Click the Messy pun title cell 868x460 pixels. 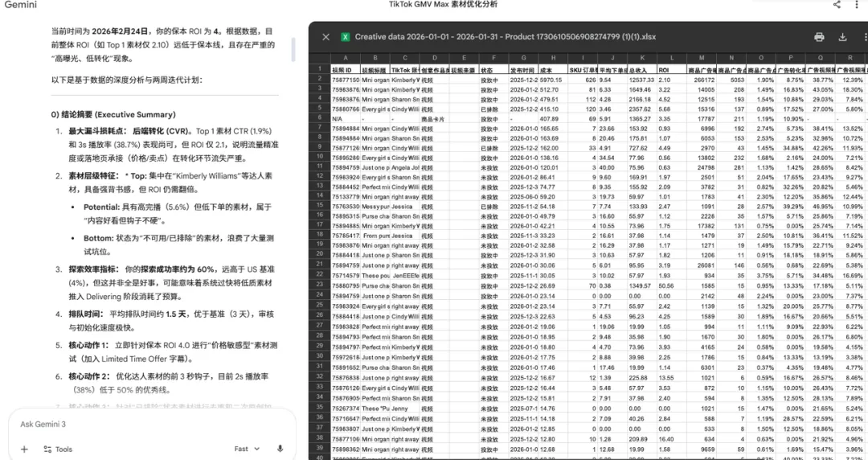[375, 206]
